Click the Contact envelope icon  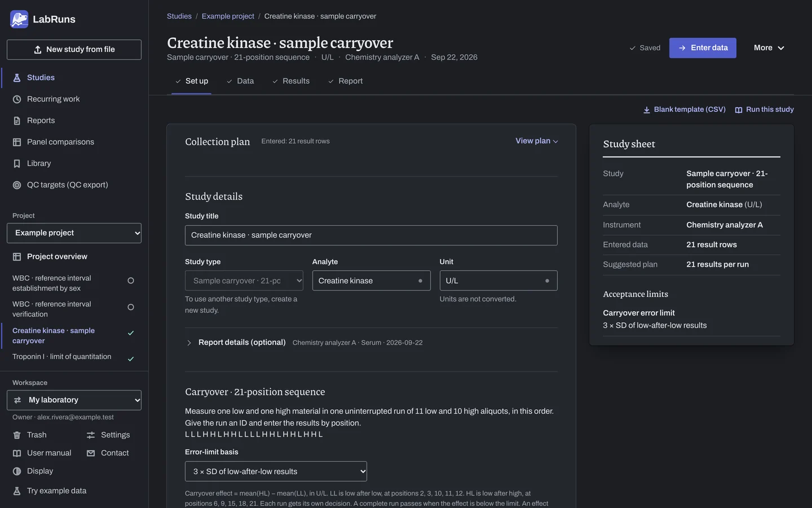click(91, 453)
